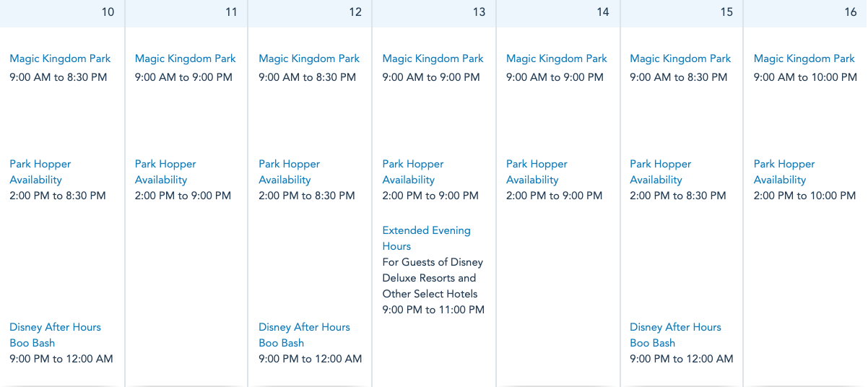Select the day 14 date header
The image size is (868, 387).
(x=603, y=12)
